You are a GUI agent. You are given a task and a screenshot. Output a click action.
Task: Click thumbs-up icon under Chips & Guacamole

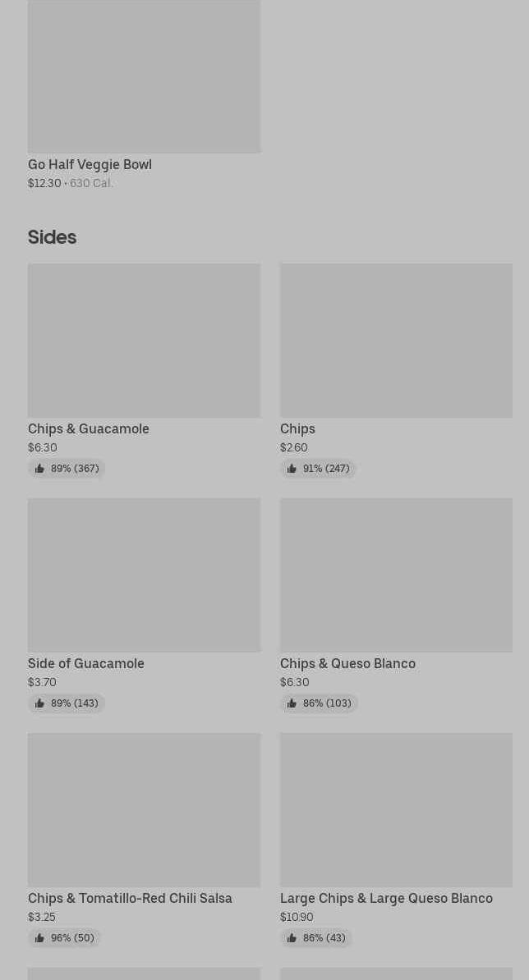coord(39,469)
